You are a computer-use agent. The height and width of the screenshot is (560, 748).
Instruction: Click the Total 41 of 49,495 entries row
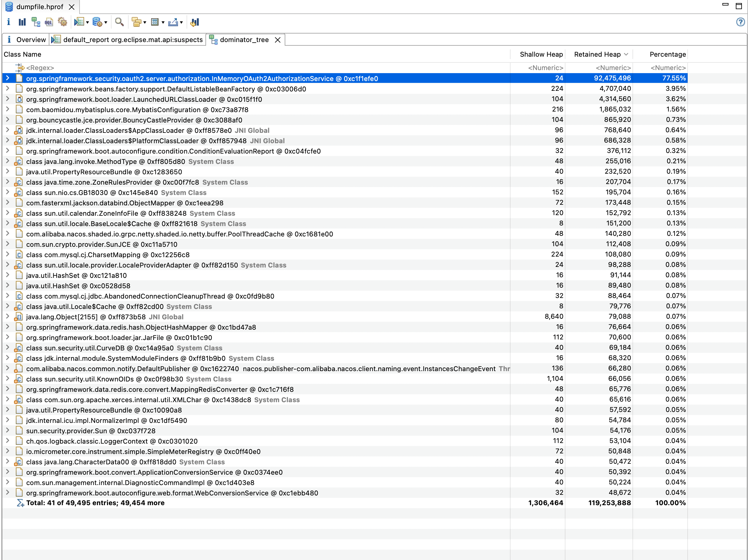tap(345, 503)
